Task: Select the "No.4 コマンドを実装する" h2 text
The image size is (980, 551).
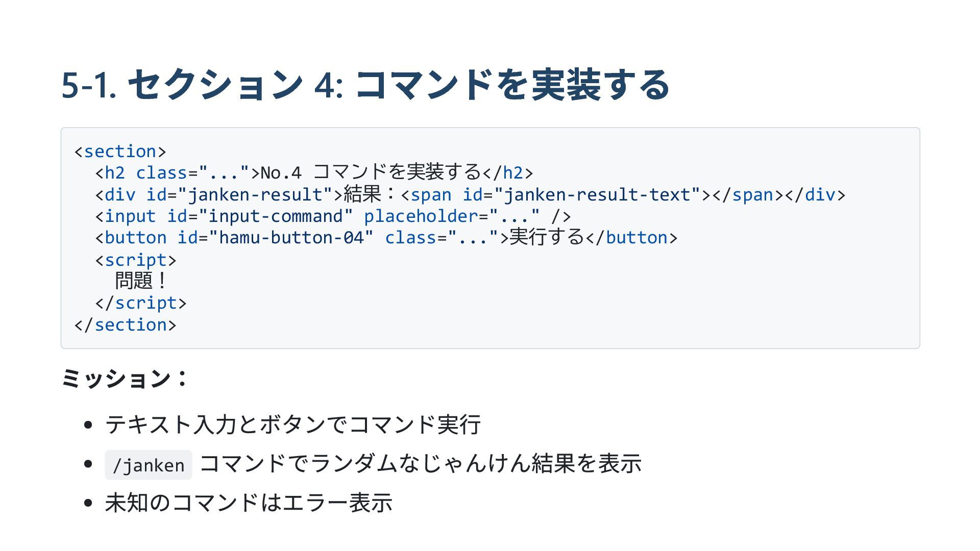Action: [x=371, y=172]
